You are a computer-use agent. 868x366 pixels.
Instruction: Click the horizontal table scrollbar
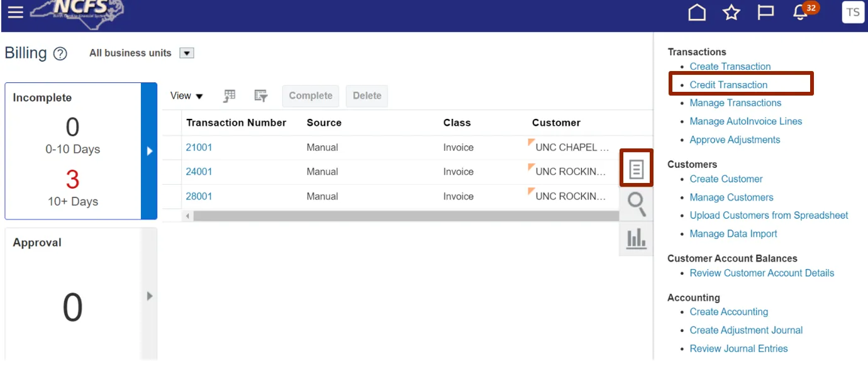click(403, 216)
